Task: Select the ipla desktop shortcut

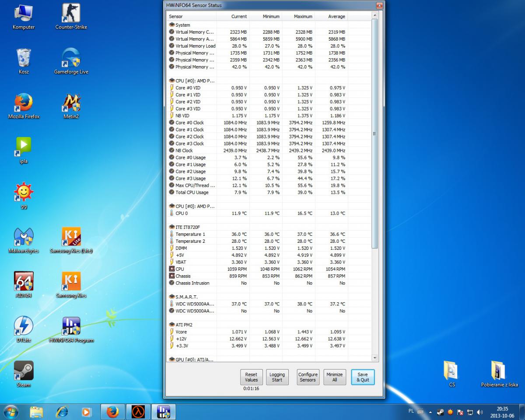Action: (x=24, y=150)
